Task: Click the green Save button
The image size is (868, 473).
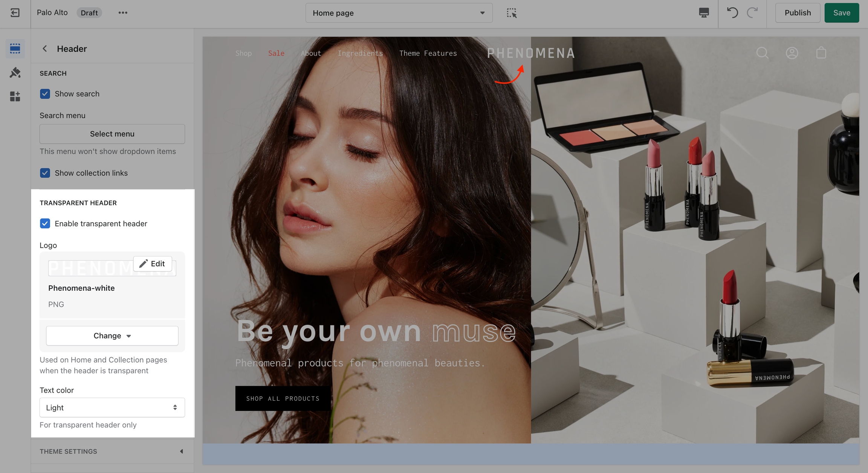Action: point(841,13)
